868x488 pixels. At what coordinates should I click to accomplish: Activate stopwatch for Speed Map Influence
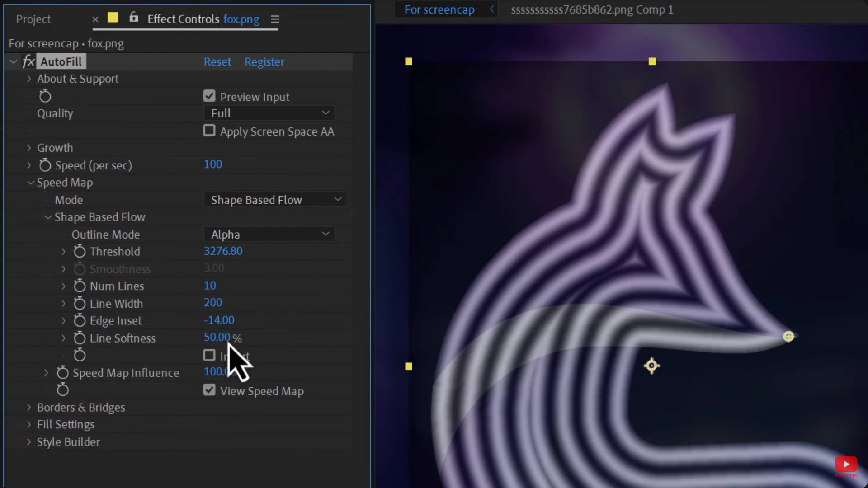coord(62,372)
